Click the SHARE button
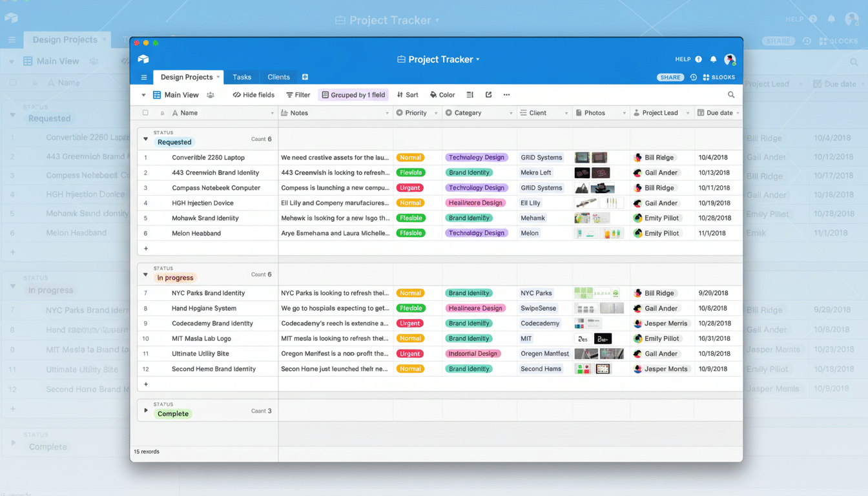The height and width of the screenshot is (496, 868). point(670,77)
